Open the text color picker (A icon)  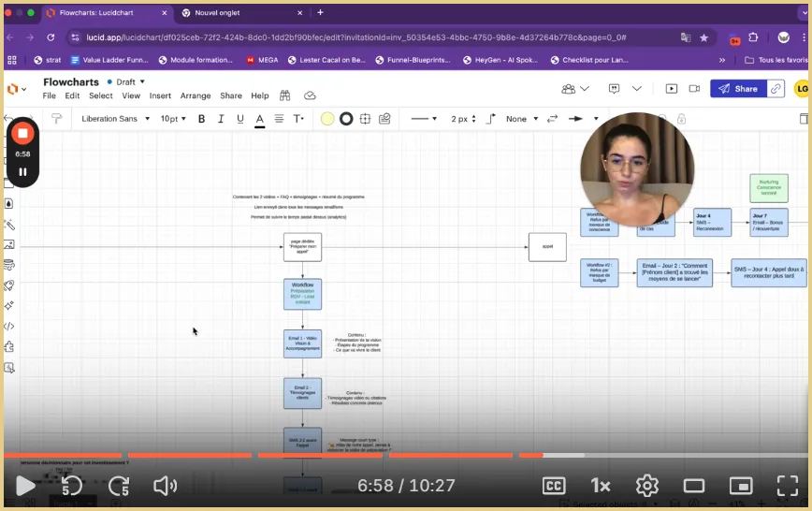click(260, 120)
